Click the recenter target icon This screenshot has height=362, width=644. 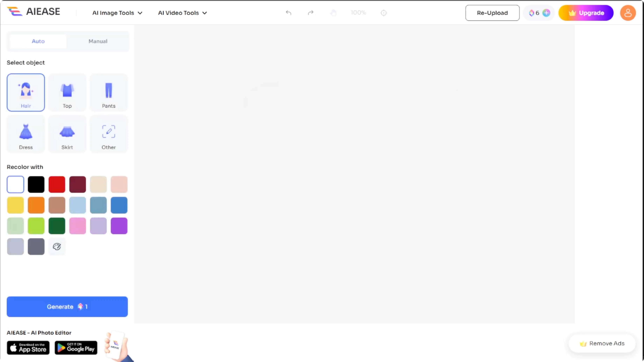383,13
